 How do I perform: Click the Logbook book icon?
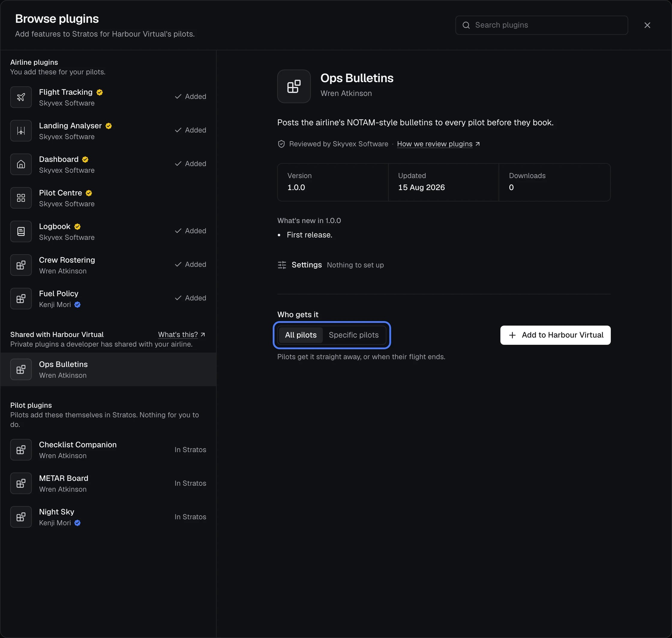click(x=21, y=231)
